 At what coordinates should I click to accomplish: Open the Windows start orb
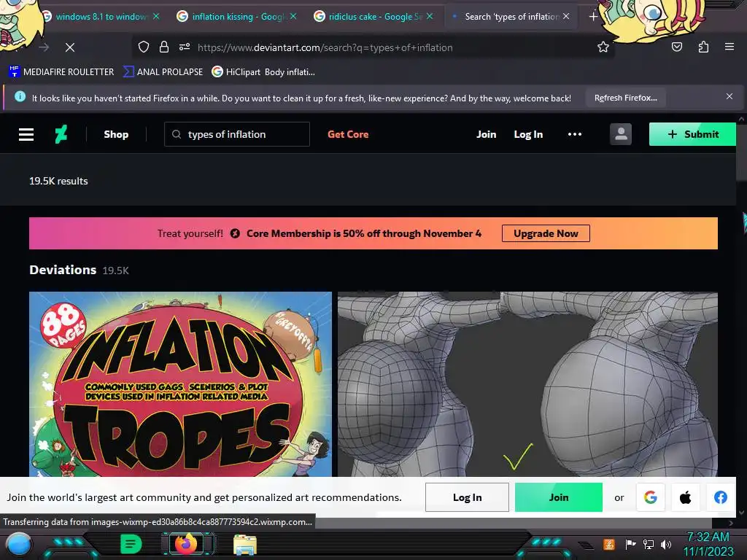pyautogui.click(x=18, y=544)
